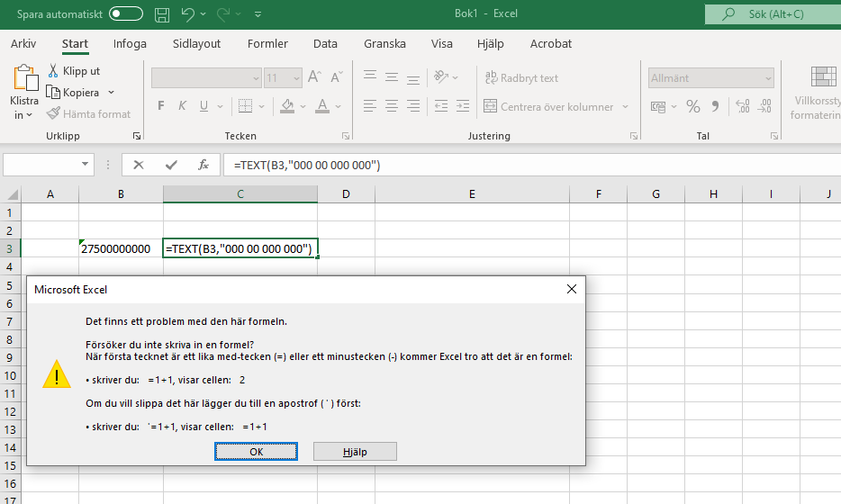Click the decrease font size icon
This screenshot has width=841, height=504.
point(336,77)
